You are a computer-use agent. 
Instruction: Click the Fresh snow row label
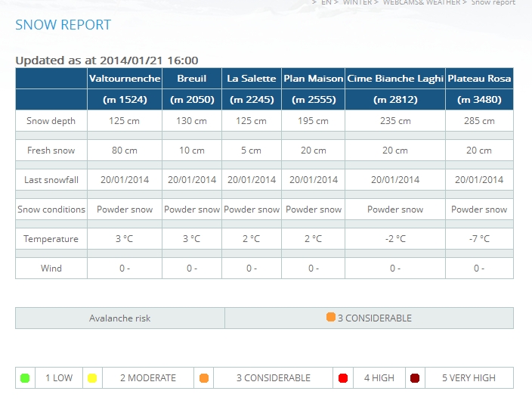click(x=51, y=151)
